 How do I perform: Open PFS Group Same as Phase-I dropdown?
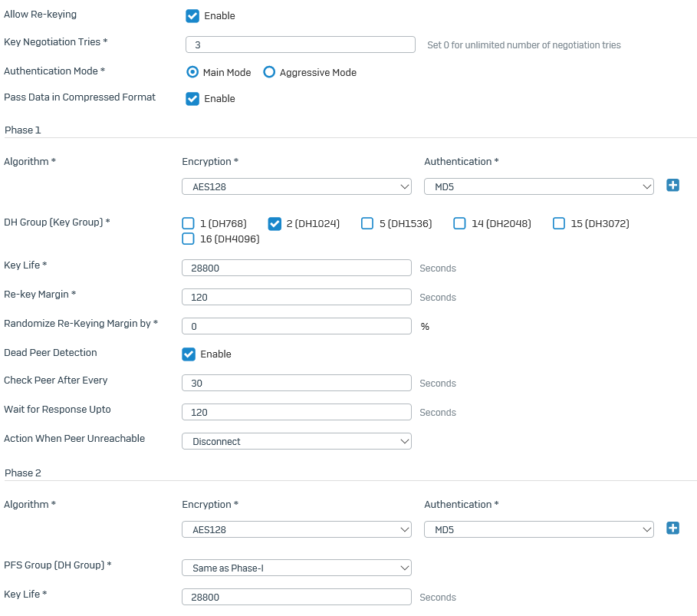pyautogui.click(x=297, y=568)
